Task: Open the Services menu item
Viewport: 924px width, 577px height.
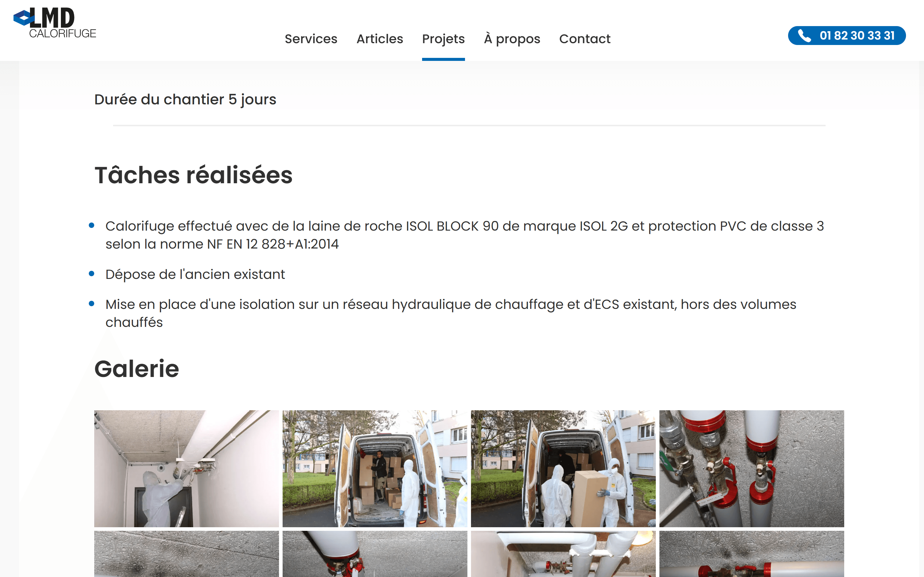Action: [x=311, y=39]
